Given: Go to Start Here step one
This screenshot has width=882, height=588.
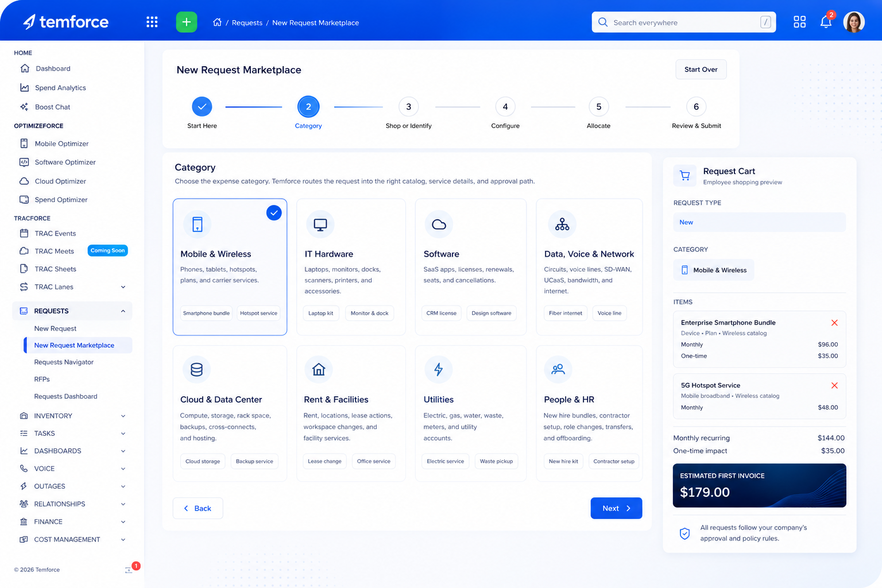Looking at the screenshot, I should (x=202, y=107).
